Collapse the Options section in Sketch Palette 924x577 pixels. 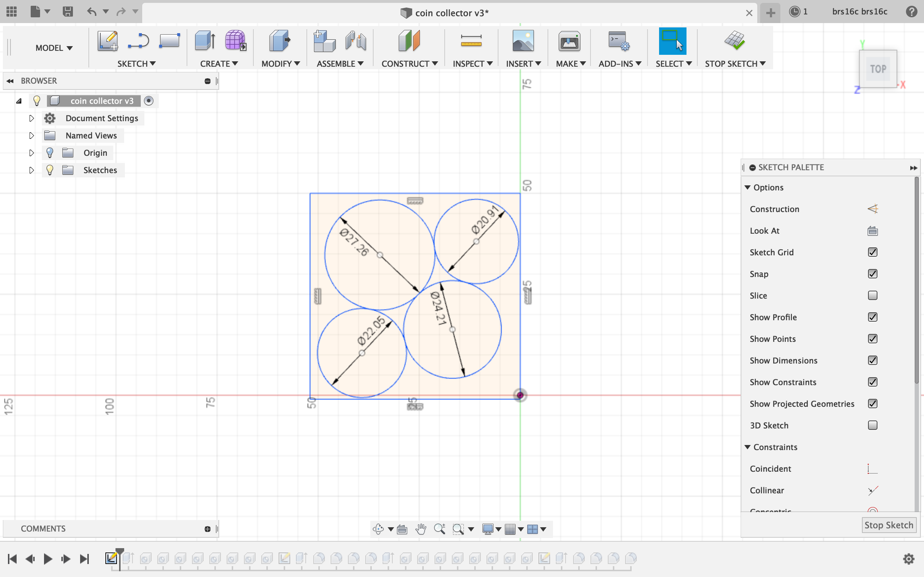(x=748, y=188)
